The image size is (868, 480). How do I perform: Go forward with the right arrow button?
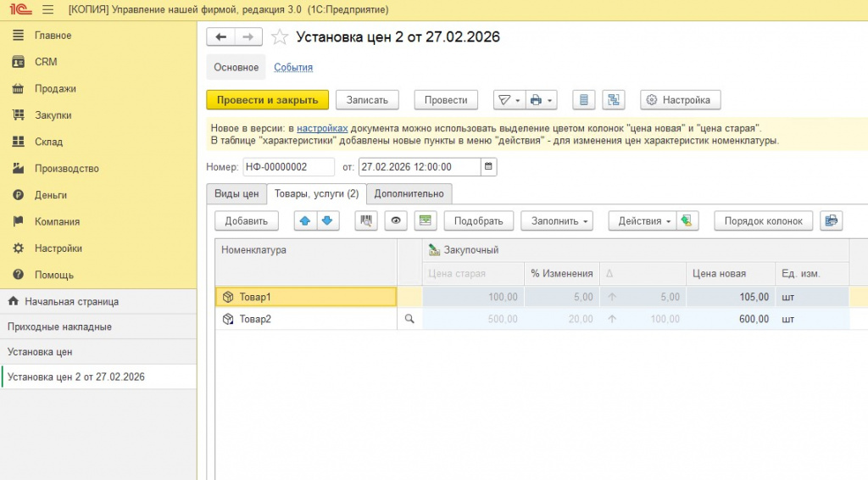(x=248, y=37)
